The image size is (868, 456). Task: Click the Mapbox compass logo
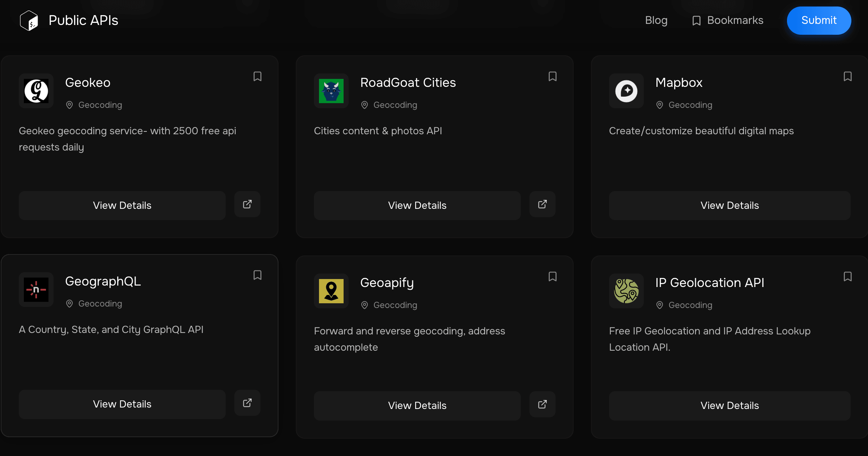[626, 91]
